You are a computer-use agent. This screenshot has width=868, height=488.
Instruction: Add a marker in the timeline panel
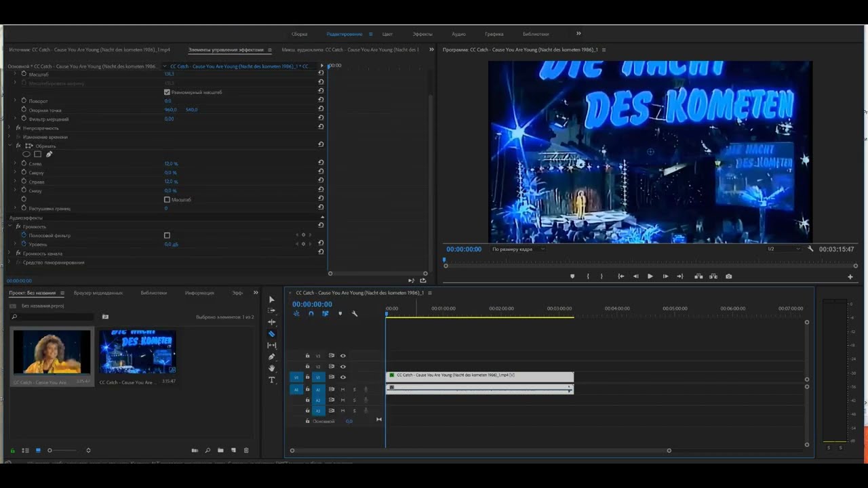[x=340, y=314]
